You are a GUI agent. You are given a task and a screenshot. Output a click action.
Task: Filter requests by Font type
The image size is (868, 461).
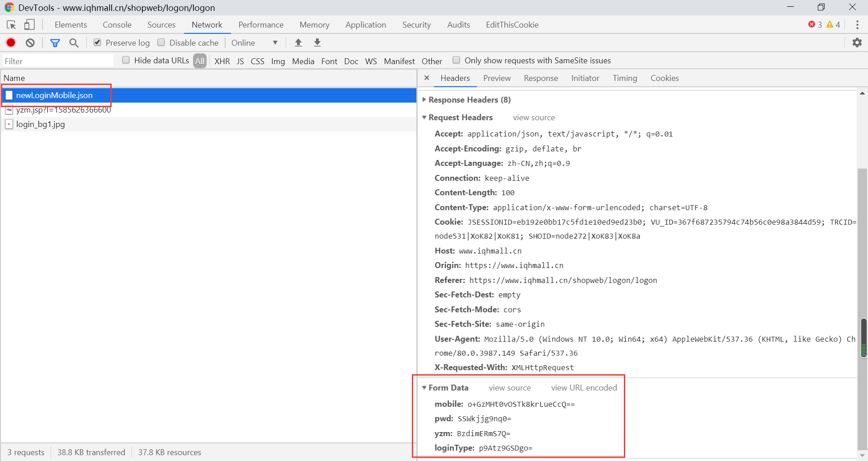click(x=329, y=61)
